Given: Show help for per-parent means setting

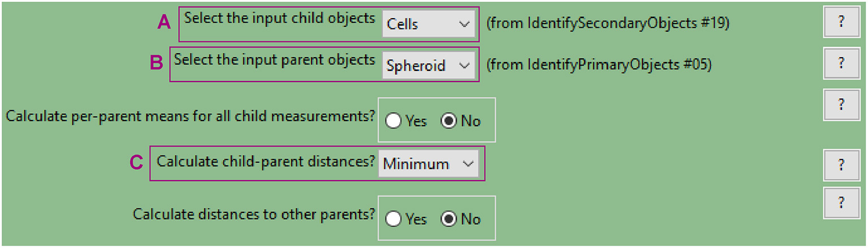Looking at the screenshot, I should click(x=841, y=105).
